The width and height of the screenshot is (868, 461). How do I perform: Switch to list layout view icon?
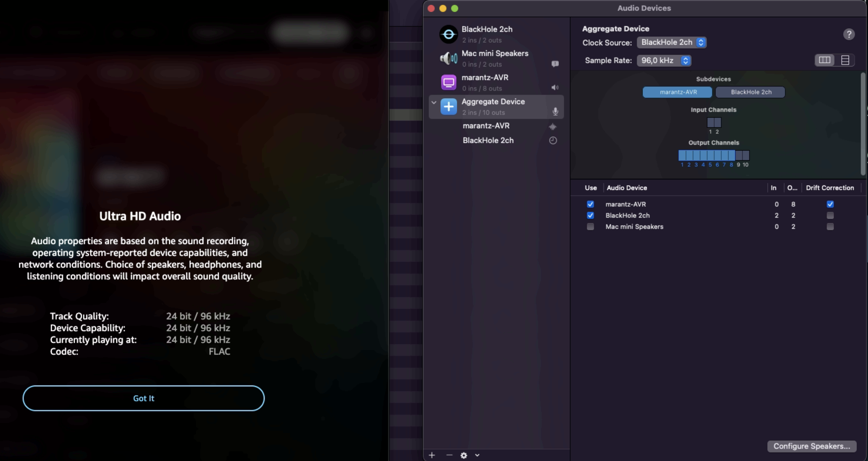845,60
